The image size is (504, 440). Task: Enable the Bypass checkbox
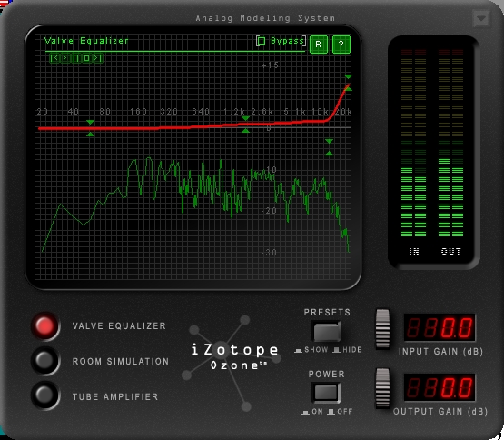point(262,41)
